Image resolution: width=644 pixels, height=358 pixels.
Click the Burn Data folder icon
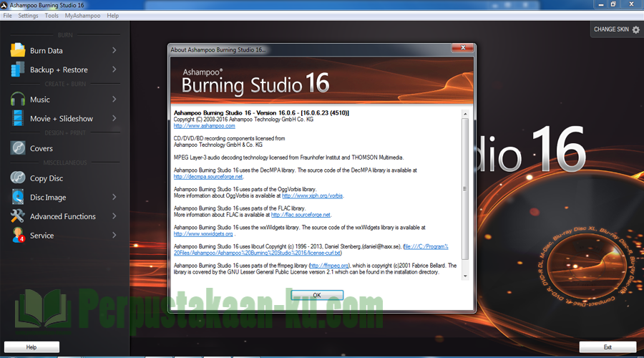pyautogui.click(x=18, y=50)
